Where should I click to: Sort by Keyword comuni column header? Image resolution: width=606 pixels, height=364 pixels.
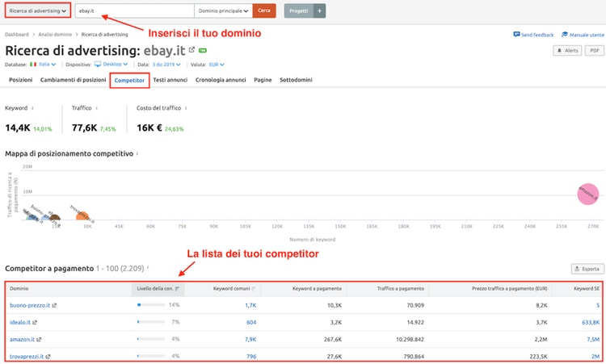click(234, 289)
